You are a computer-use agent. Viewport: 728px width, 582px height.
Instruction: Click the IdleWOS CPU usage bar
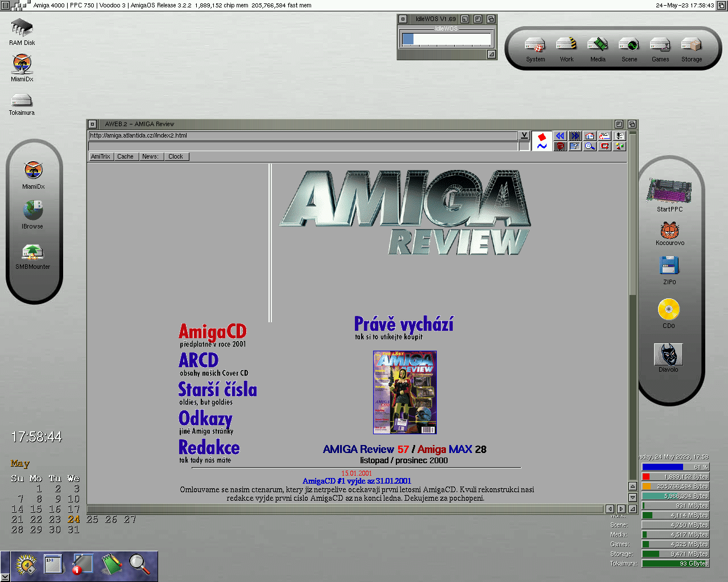click(x=446, y=40)
